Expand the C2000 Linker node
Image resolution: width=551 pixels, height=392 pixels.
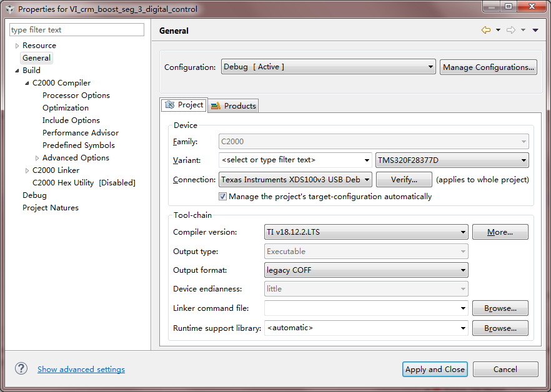click(27, 170)
